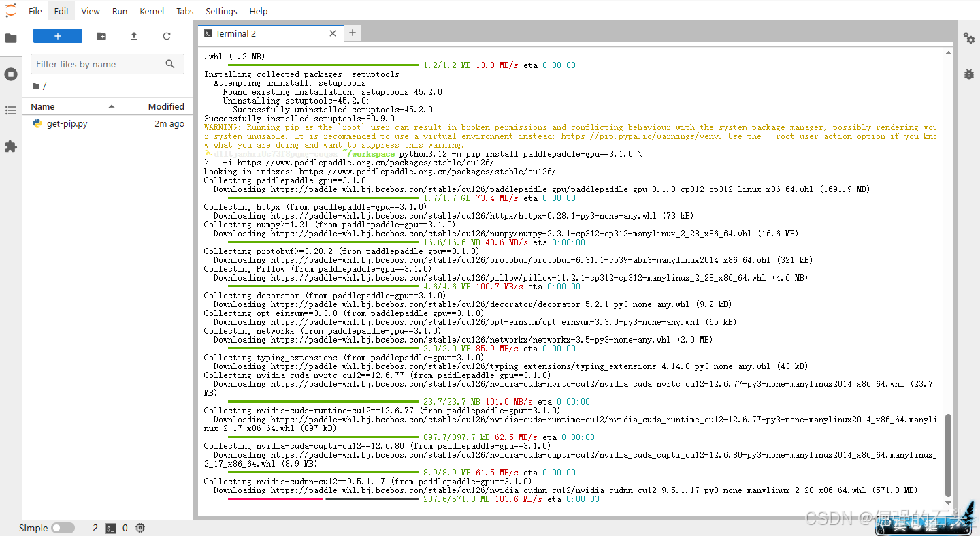The width and height of the screenshot is (980, 536).
Task: Sort files by Modified column
Action: click(166, 106)
